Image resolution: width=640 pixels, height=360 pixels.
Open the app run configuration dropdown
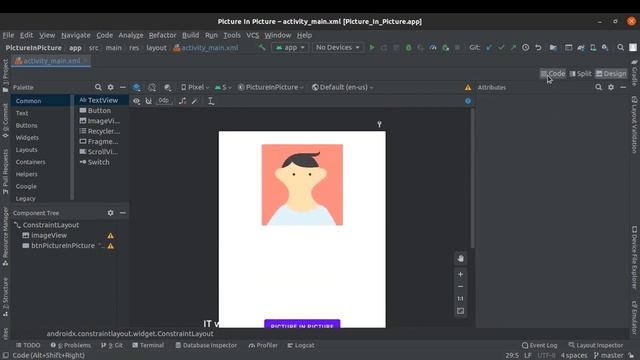click(x=290, y=48)
